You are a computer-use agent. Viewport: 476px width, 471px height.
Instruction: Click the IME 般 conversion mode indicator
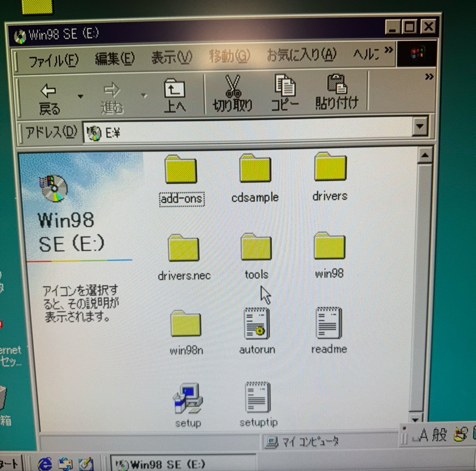pos(439,435)
